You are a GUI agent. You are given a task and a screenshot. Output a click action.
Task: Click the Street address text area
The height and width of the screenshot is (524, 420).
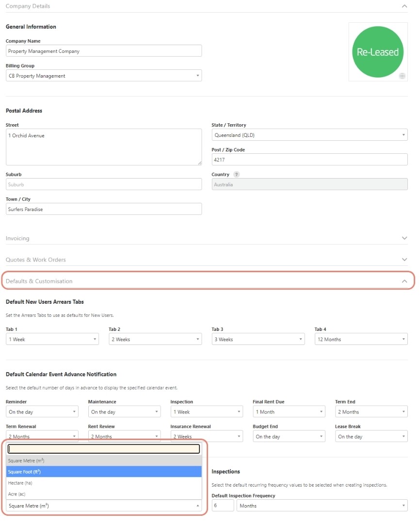(104, 147)
